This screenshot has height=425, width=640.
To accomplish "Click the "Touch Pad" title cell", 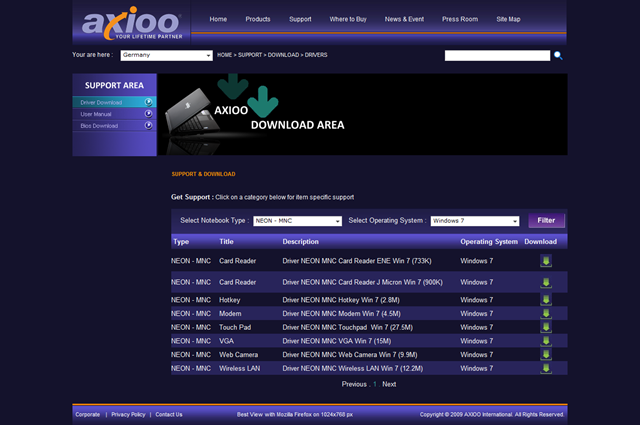I will 235,327.
